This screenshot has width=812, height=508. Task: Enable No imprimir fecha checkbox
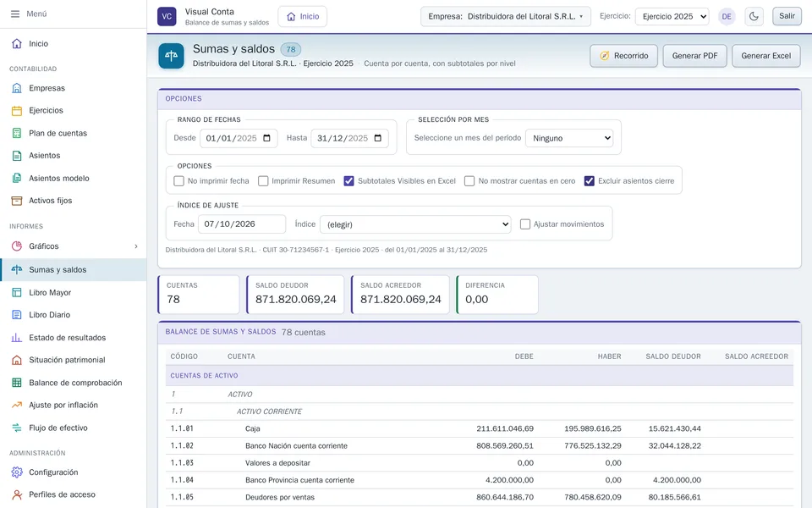178,181
